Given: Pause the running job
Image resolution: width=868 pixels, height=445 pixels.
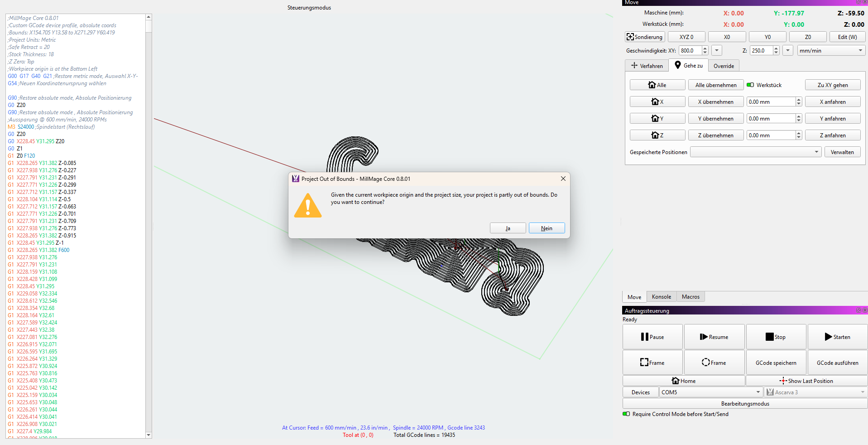Looking at the screenshot, I should [x=652, y=337].
